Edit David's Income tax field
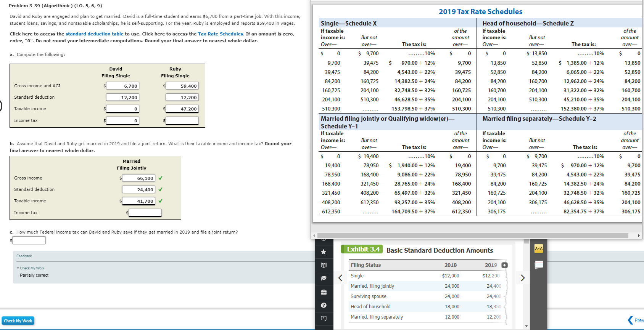644x330 pixels. (x=122, y=121)
